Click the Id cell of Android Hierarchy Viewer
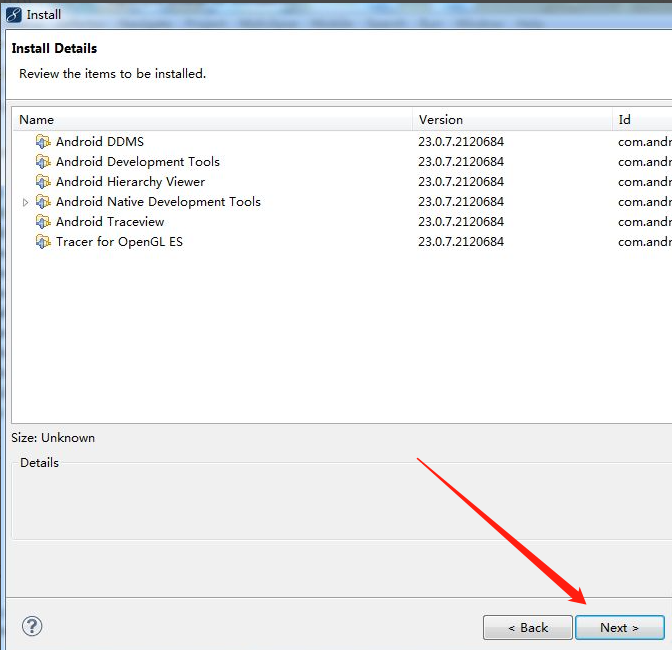The width and height of the screenshot is (672, 650). tap(645, 182)
